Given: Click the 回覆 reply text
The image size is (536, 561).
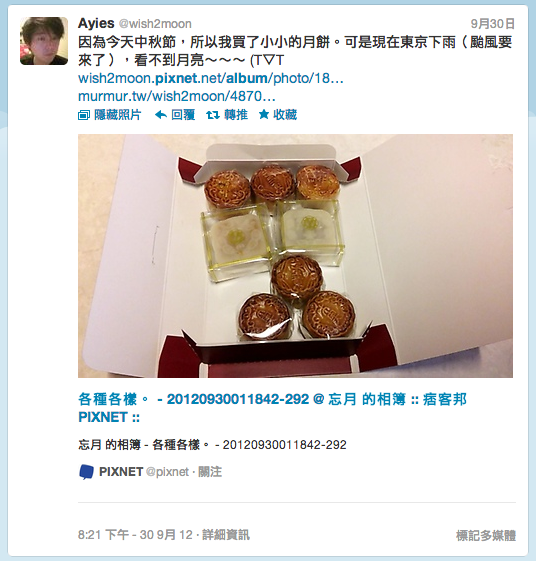Looking at the screenshot, I should pyautogui.click(x=183, y=115).
